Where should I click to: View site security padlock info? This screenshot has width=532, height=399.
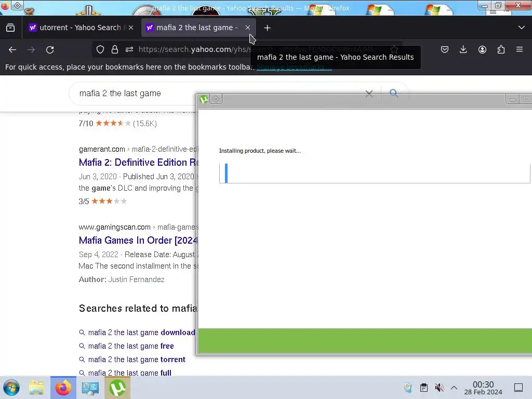pyautogui.click(x=115, y=49)
